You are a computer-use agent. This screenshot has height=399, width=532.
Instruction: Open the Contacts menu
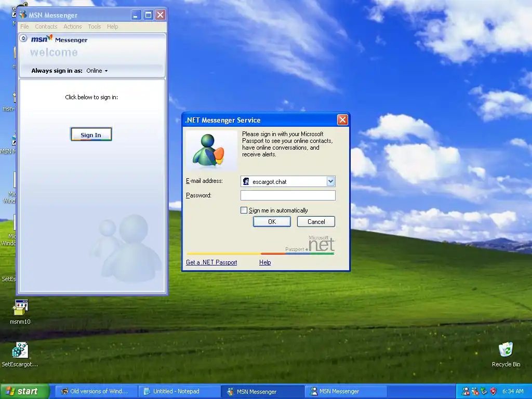(46, 26)
